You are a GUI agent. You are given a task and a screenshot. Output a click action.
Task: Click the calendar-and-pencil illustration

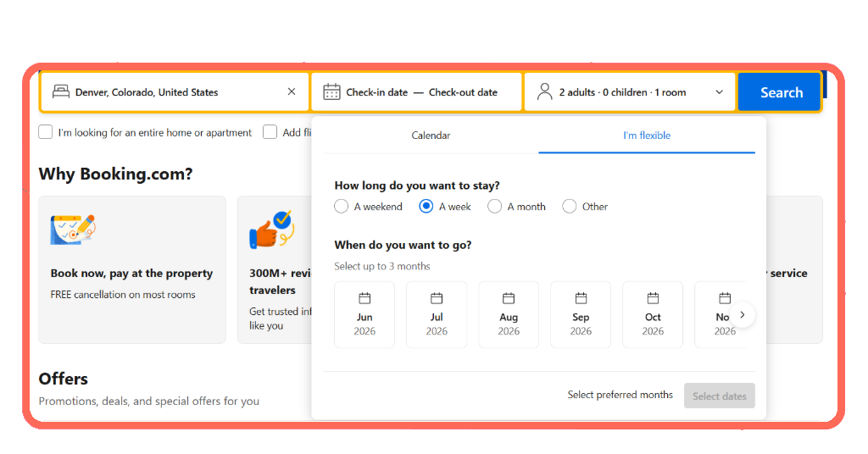73,230
